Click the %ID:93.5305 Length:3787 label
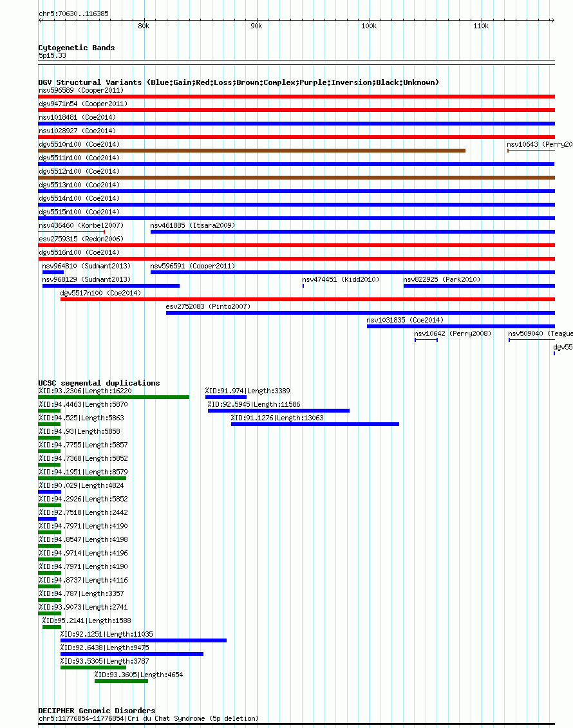The width and height of the screenshot is (573, 728). pyautogui.click(x=105, y=661)
